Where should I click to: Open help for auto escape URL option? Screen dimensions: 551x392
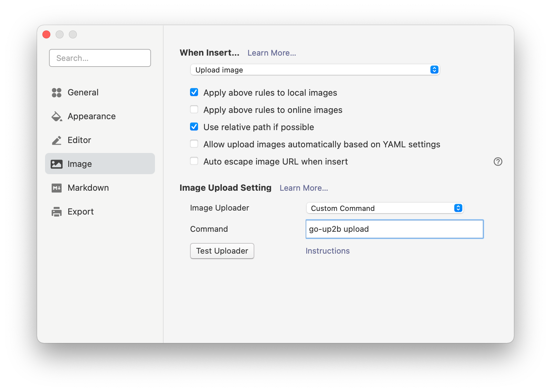(498, 162)
